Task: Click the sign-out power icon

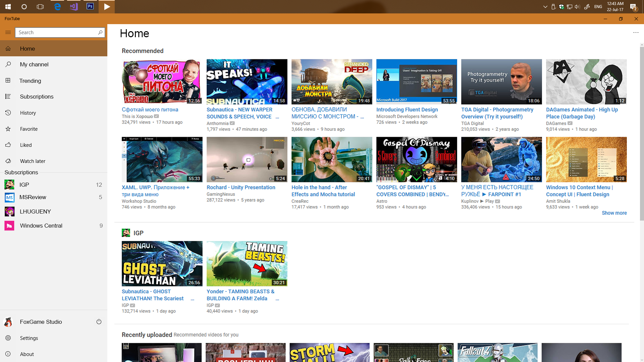Action: tap(99, 322)
